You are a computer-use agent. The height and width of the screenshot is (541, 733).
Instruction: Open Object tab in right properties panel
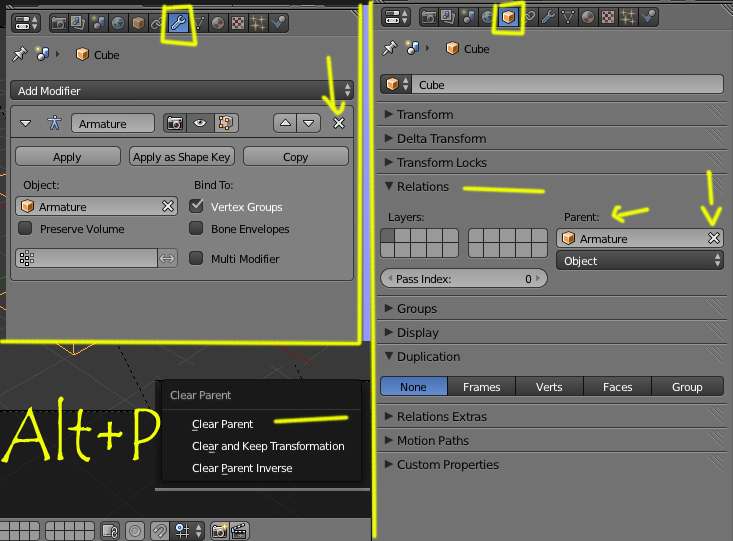[x=508, y=17]
